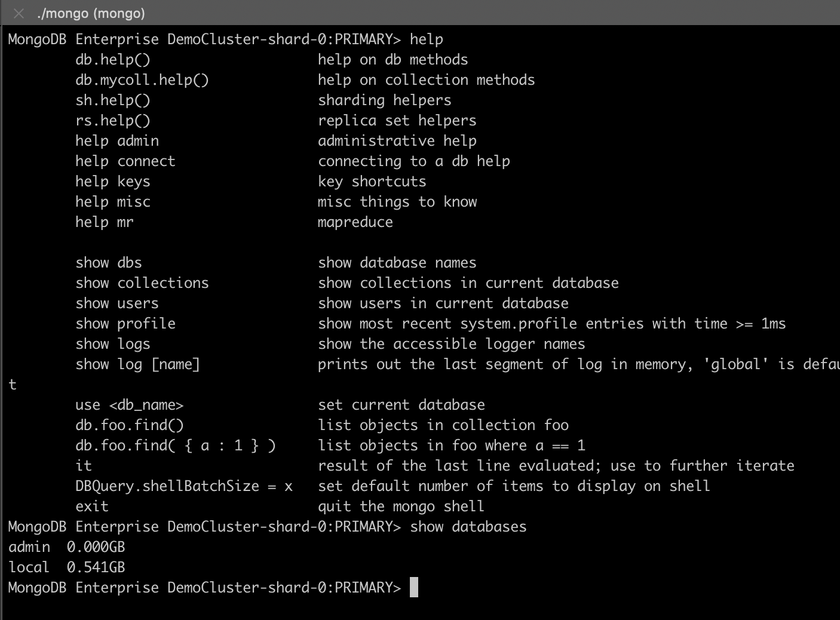Click the 'exit' command text
The height and width of the screenshot is (620, 840).
pyautogui.click(x=92, y=507)
